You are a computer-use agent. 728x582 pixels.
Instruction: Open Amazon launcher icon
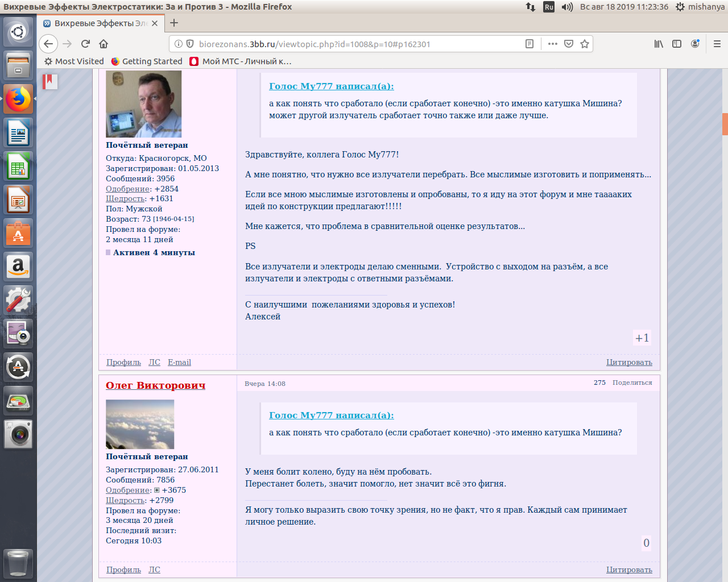point(18,267)
